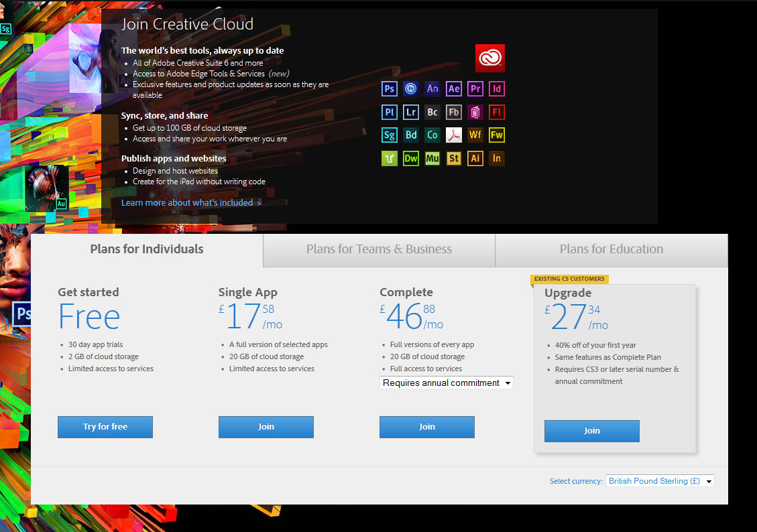Click 'Create for the iPad without writing code'

point(199,182)
